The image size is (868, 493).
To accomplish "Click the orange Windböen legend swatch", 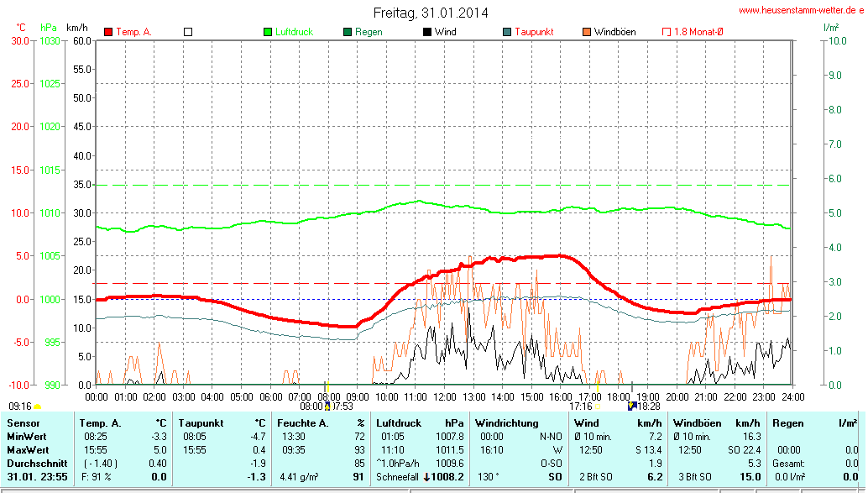I will point(587,32).
